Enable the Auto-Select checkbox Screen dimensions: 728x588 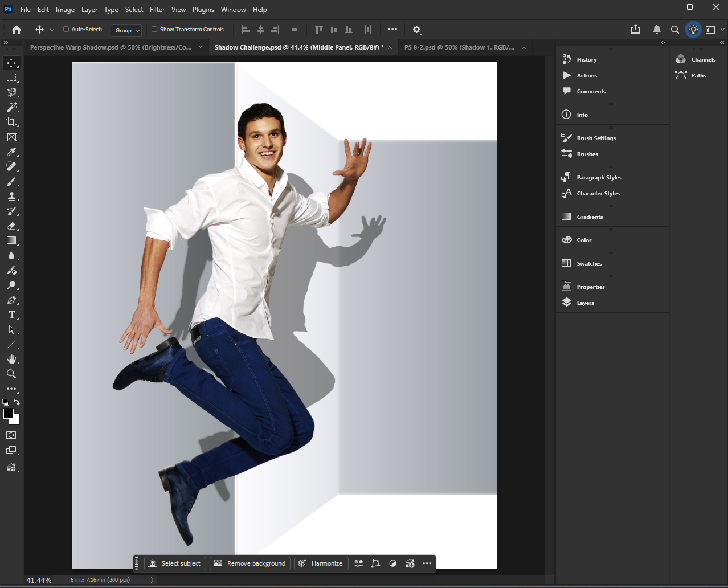[66, 29]
